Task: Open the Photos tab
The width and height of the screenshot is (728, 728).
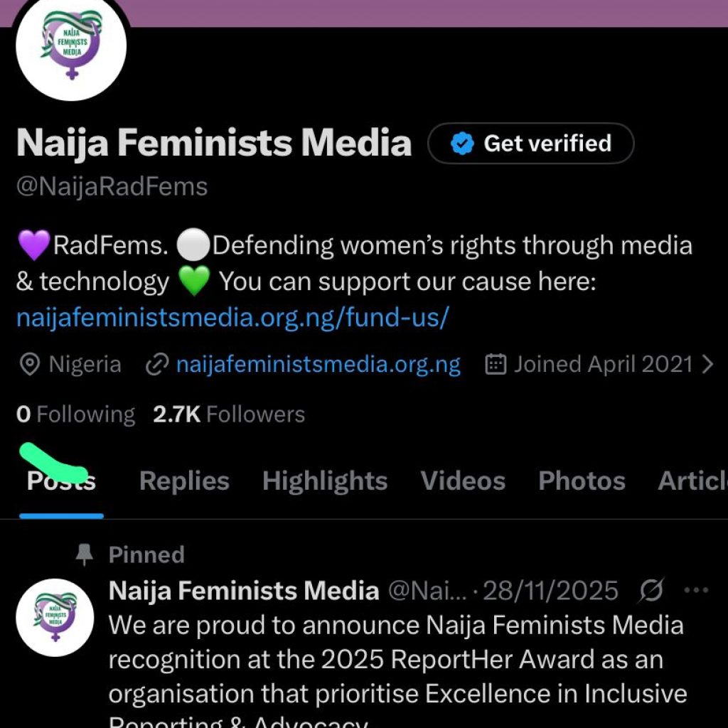Action: (x=582, y=481)
